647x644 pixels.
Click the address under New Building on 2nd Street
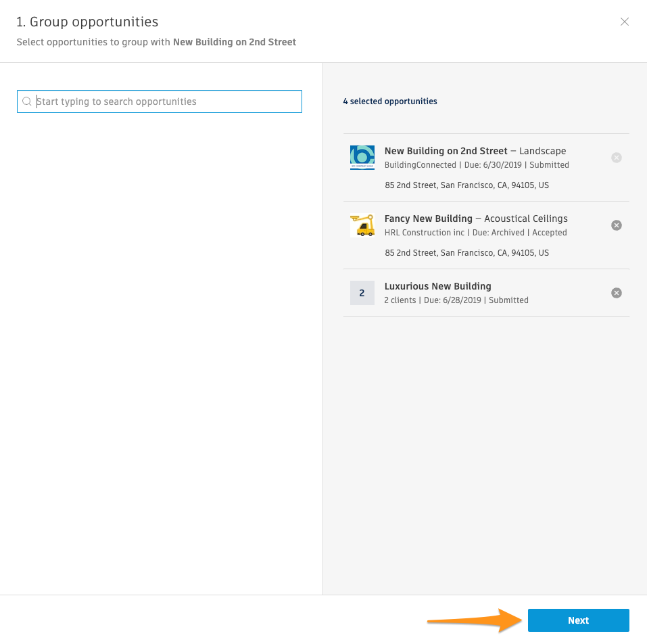pyautogui.click(x=467, y=185)
